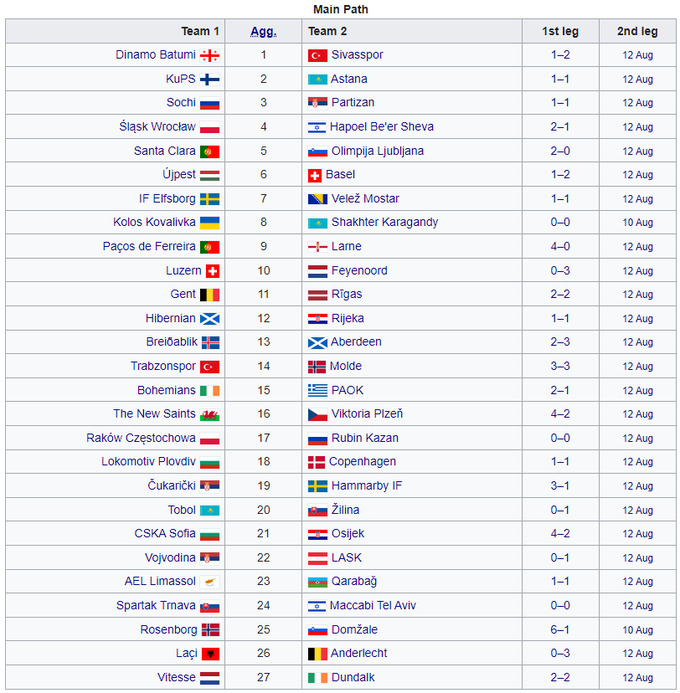This screenshot has height=693, width=680.
Task: Click the Albania flag next to Laçi
Action: 210,654
